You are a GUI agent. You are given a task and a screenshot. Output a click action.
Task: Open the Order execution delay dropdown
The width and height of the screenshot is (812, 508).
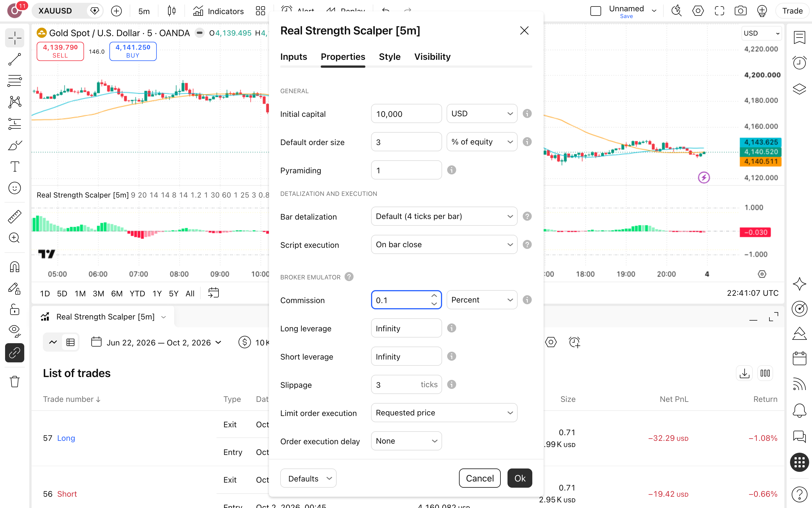(x=406, y=441)
